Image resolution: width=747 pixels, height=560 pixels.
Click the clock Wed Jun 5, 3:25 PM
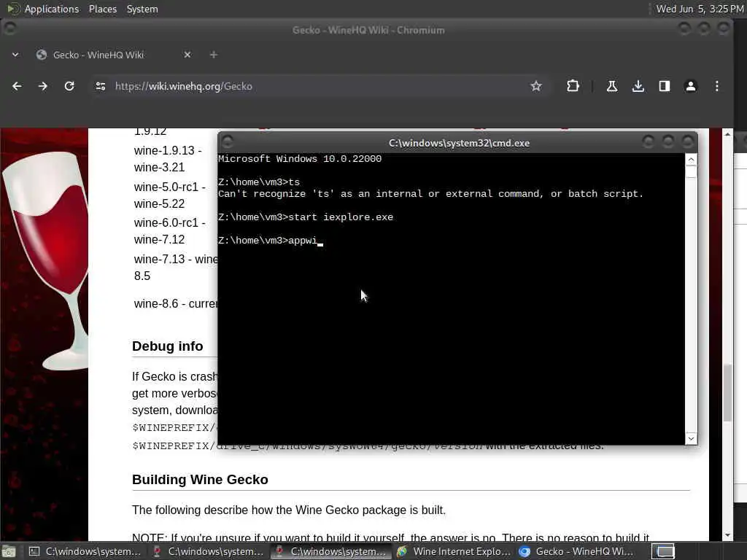[700, 9]
